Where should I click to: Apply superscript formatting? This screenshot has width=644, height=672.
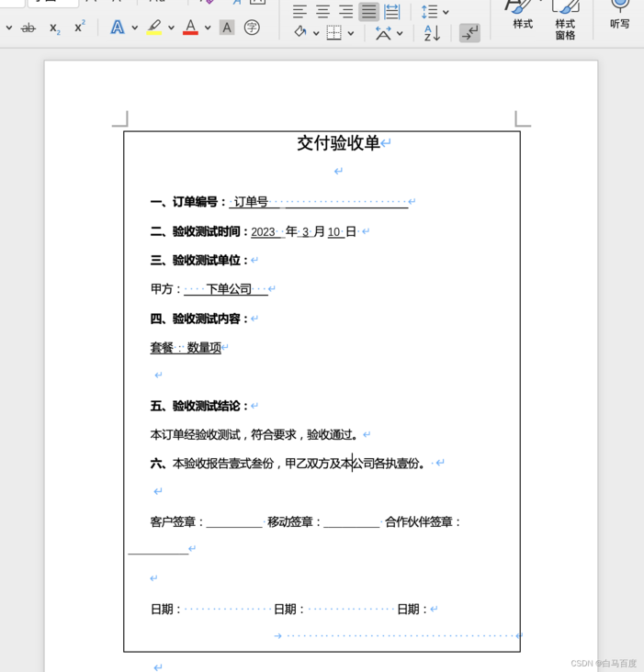coord(80,27)
